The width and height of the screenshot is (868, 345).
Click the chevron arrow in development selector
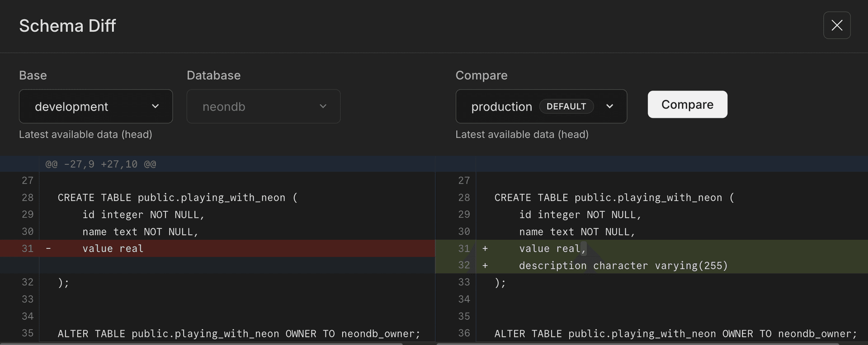155,107
